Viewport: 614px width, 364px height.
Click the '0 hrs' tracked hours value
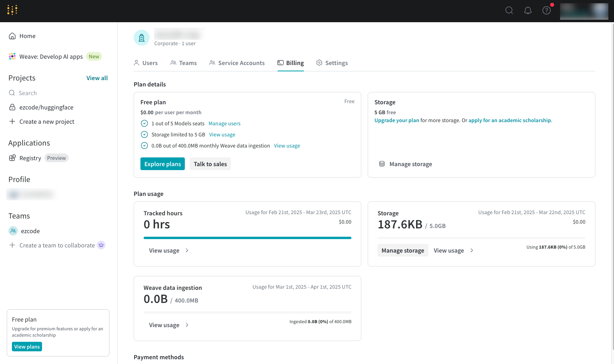click(157, 224)
